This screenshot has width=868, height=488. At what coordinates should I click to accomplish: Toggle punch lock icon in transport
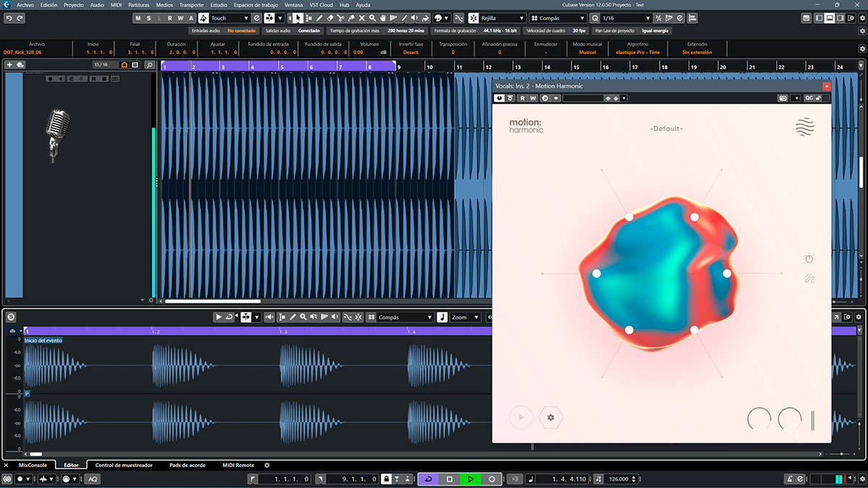pyautogui.click(x=386, y=479)
